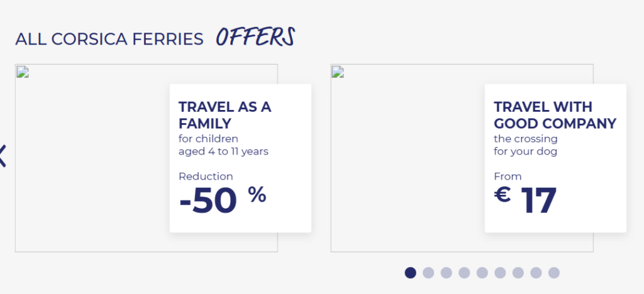Select the fifth carousel pagination dot

482,273
